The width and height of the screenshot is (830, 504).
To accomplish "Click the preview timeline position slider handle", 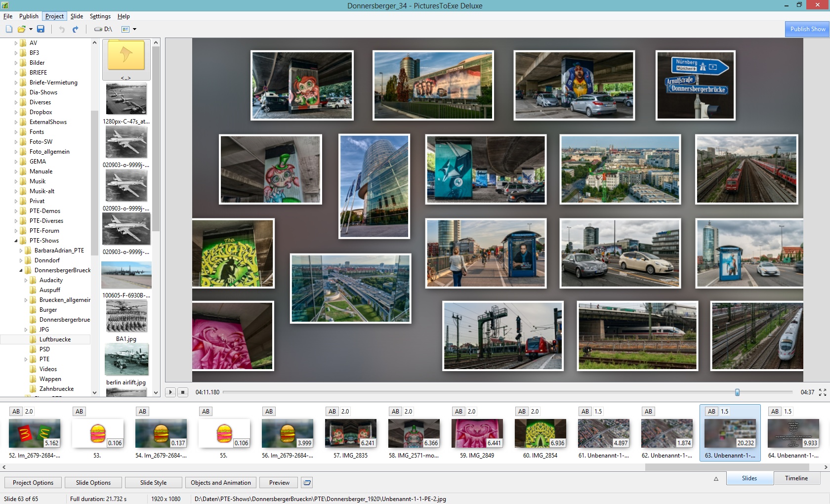I will [x=737, y=392].
